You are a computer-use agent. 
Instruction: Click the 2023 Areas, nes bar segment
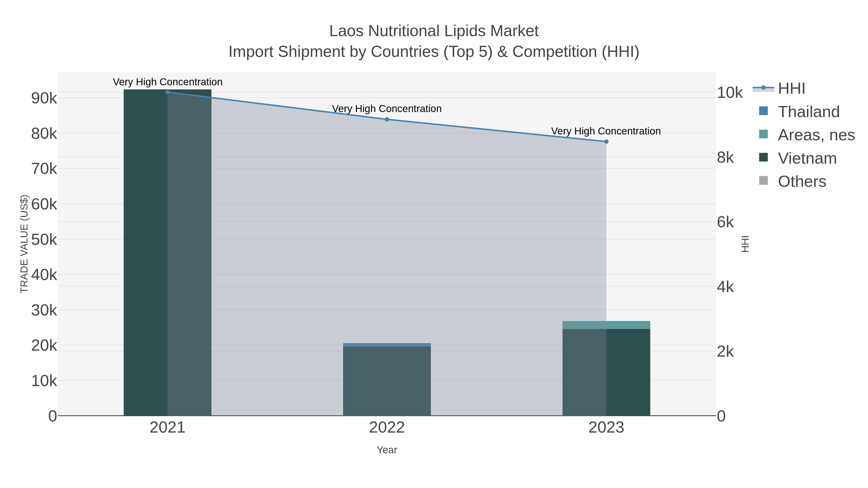point(606,325)
